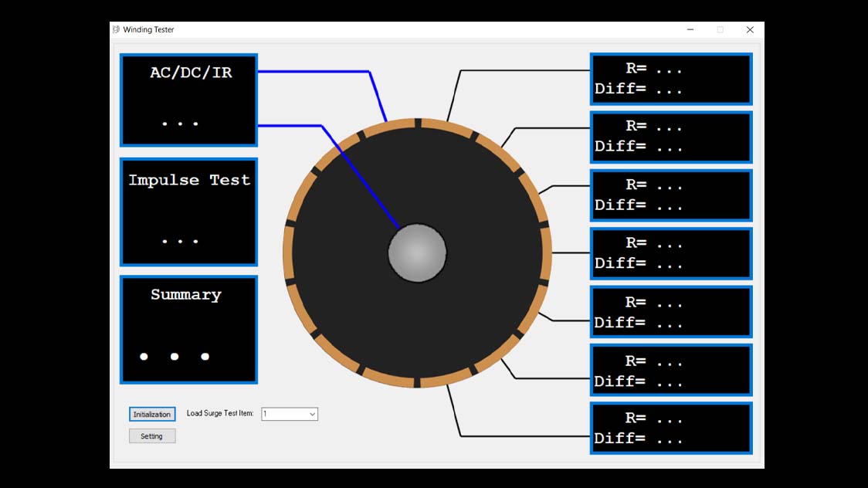This screenshot has height=488, width=868.
Task: Open the Load Surge Test Item dropdown
Action: click(x=290, y=415)
